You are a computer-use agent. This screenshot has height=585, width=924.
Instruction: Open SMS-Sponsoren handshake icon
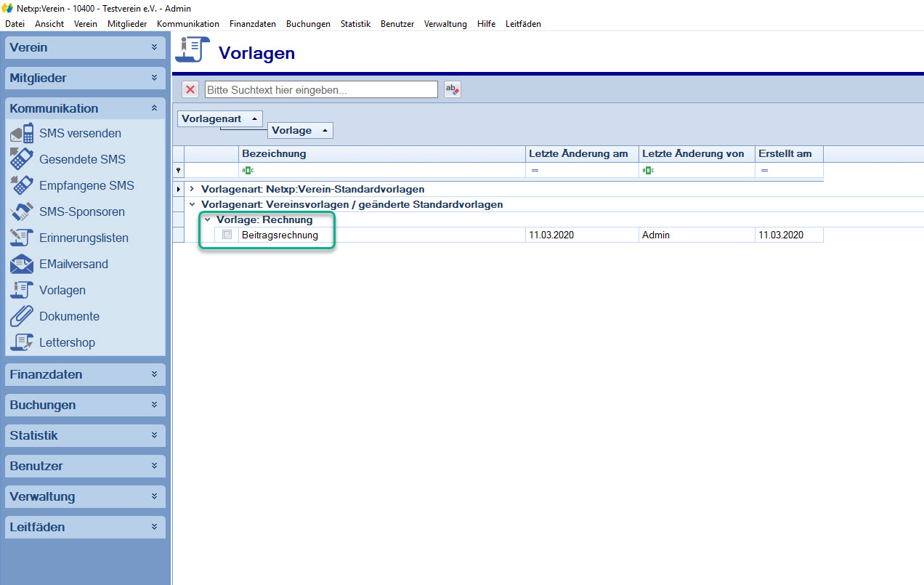click(22, 212)
